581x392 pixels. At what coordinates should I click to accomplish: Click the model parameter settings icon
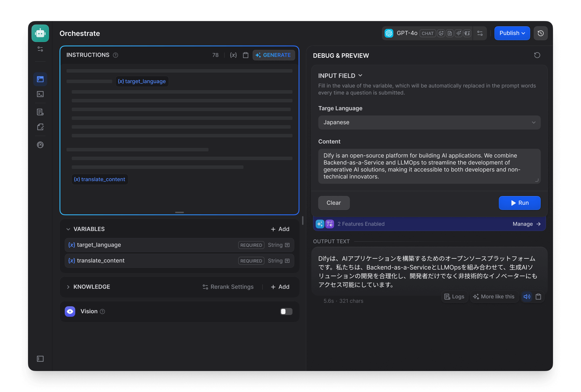(x=480, y=33)
